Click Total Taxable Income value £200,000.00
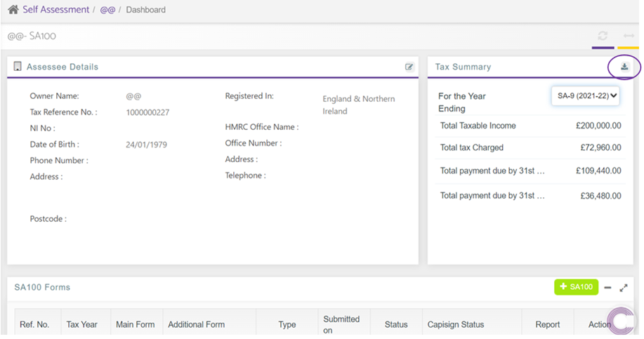Screen dimensions: 644x339 pos(598,126)
